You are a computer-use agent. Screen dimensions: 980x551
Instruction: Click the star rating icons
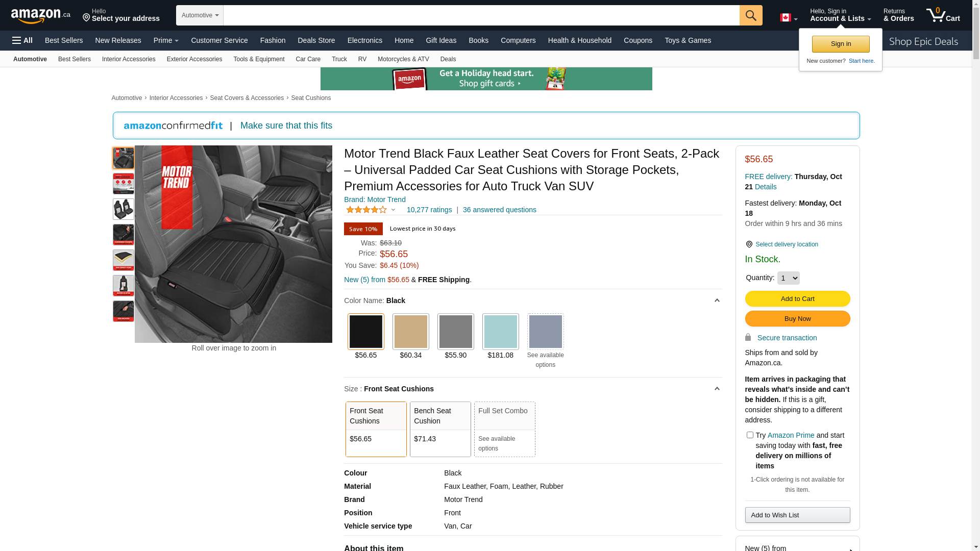(366, 210)
